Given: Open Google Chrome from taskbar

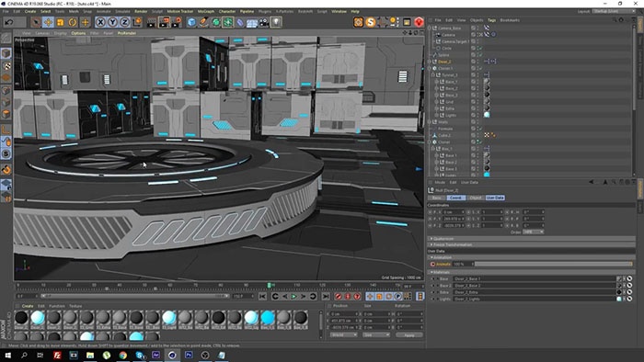Looking at the screenshot, I should [122, 355].
